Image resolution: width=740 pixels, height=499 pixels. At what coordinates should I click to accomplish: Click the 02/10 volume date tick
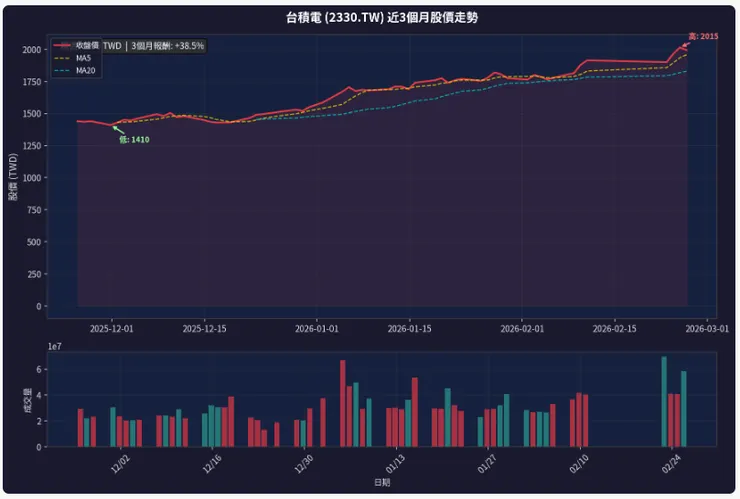tap(579, 465)
